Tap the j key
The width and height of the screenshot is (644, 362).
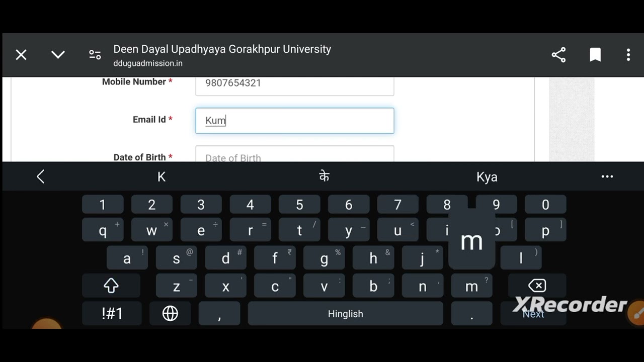point(423,258)
